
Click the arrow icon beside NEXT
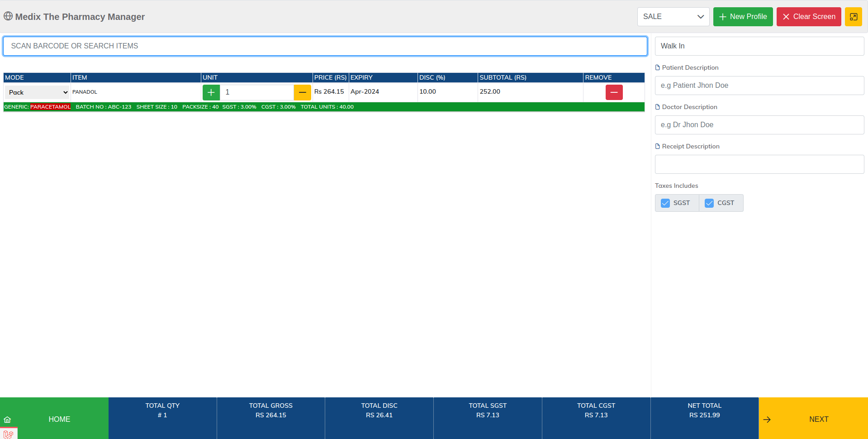click(x=767, y=420)
